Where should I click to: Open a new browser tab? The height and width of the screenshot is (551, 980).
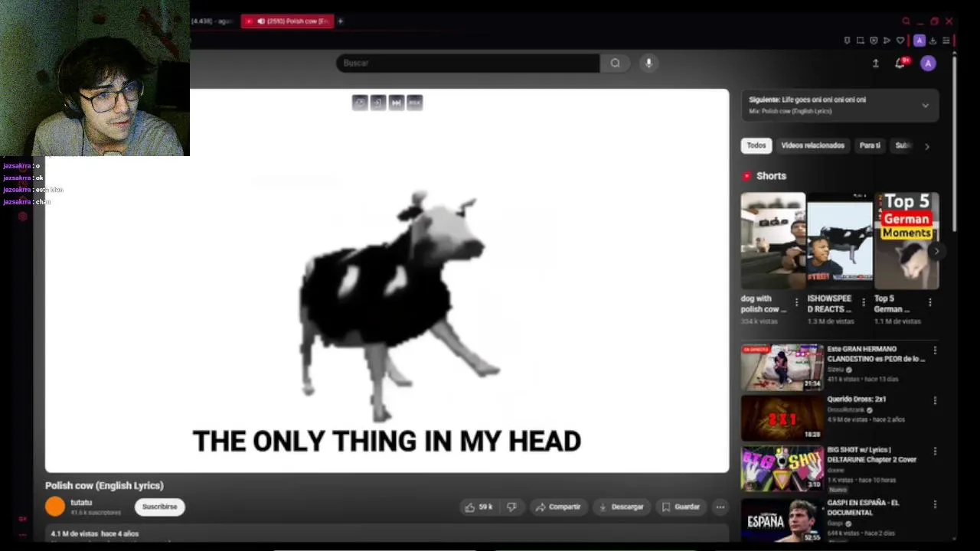point(341,21)
